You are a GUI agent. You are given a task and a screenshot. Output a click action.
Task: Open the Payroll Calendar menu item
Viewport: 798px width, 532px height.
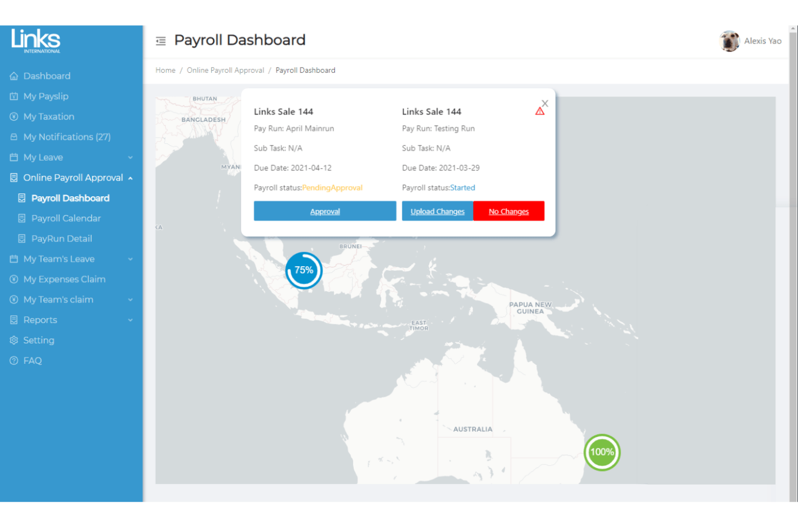(66, 218)
